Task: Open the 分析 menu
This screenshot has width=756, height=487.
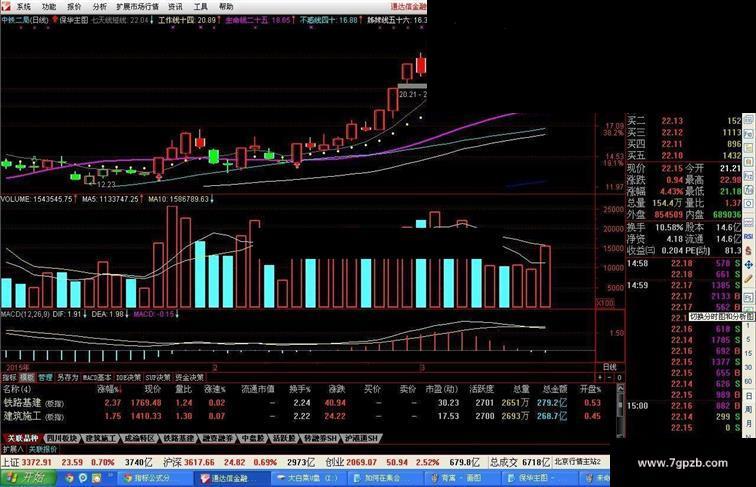Action: pos(99,7)
